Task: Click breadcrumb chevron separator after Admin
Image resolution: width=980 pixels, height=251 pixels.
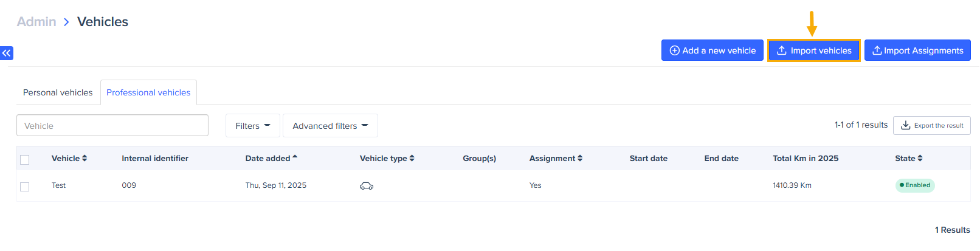Action: point(66,22)
